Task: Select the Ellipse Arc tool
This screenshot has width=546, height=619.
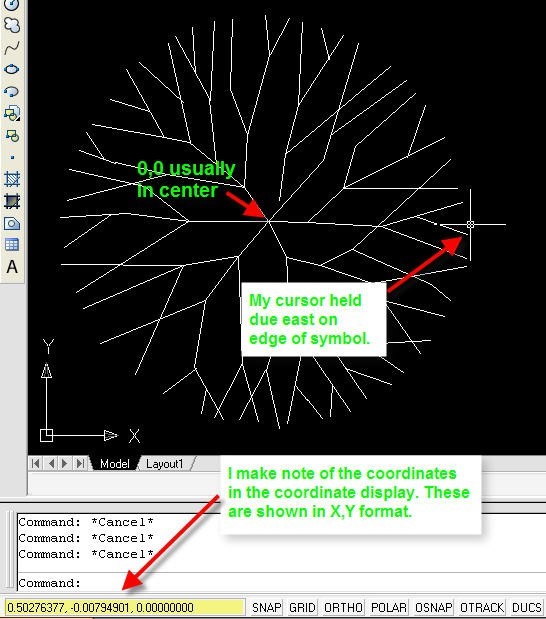Action: (12, 92)
